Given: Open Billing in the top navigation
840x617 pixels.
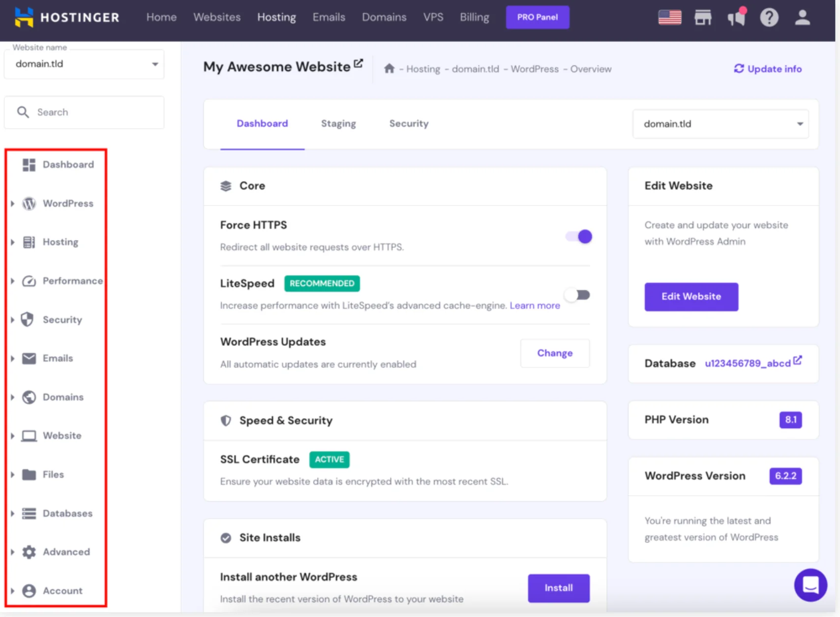Looking at the screenshot, I should [475, 17].
